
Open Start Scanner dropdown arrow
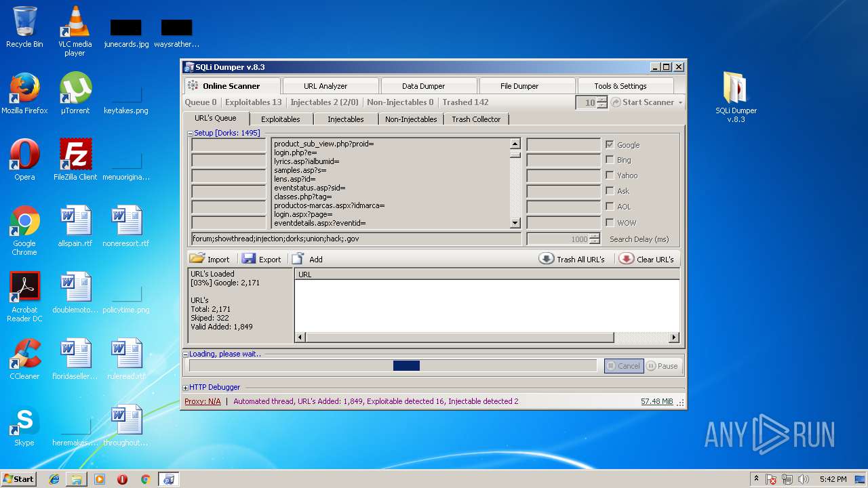pyautogui.click(x=680, y=102)
